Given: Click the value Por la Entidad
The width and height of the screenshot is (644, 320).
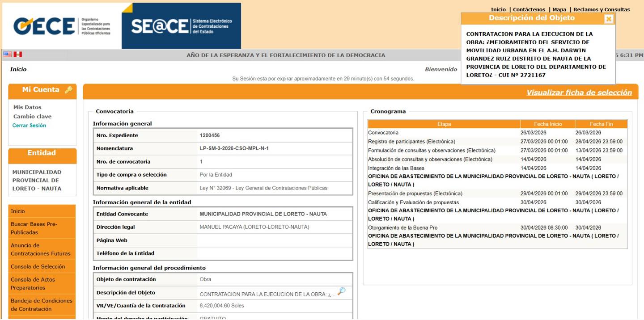Looking at the screenshot, I should (x=216, y=175).
